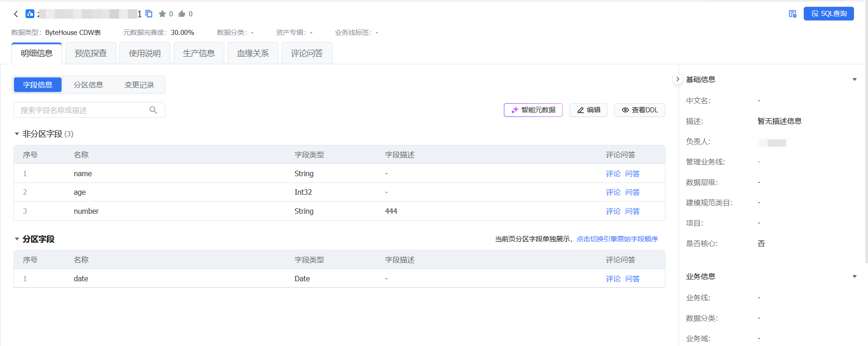
Task: Collapse right panel with chevron arrow
Action: [x=678, y=79]
